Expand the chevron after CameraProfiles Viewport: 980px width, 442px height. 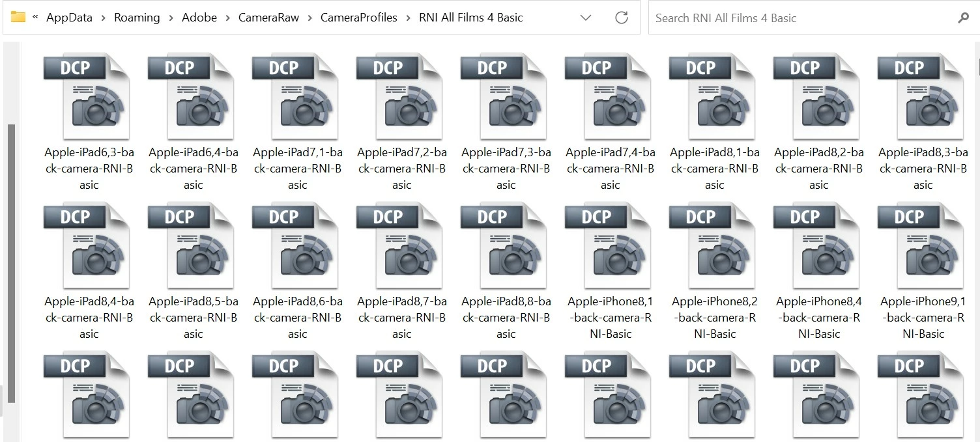pyautogui.click(x=409, y=18)
